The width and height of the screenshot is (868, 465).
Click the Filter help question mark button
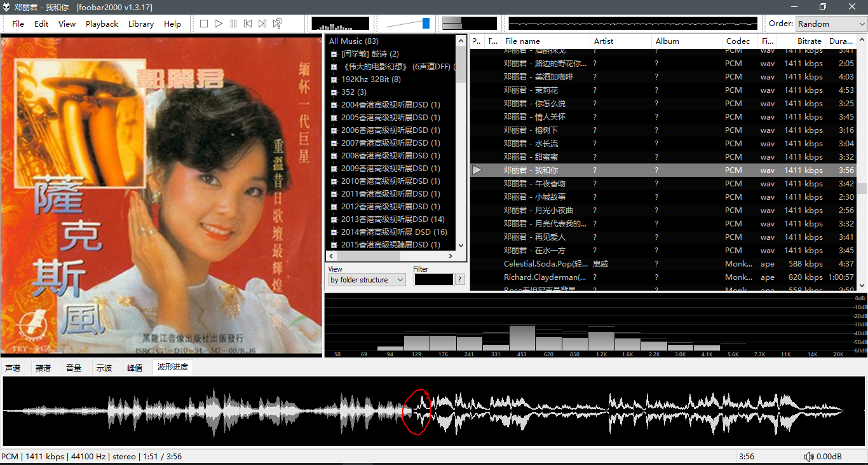click(x=459, y=279)
